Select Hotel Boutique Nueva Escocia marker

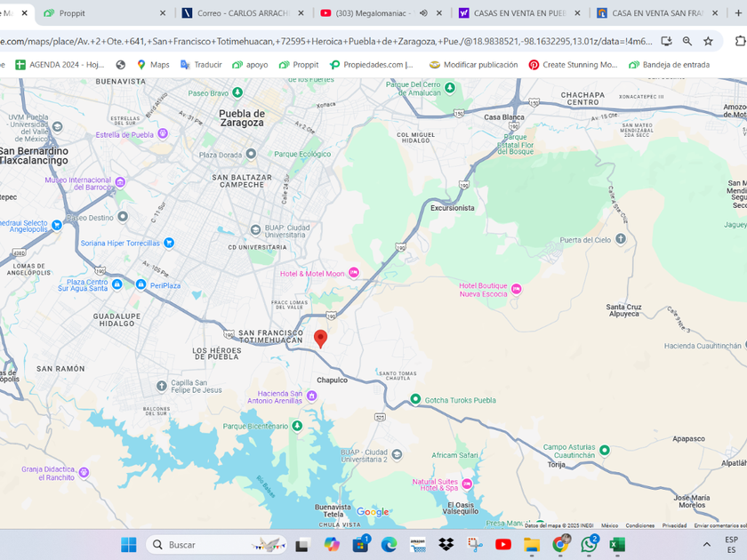pyautogui.click(x=516, y=289)
